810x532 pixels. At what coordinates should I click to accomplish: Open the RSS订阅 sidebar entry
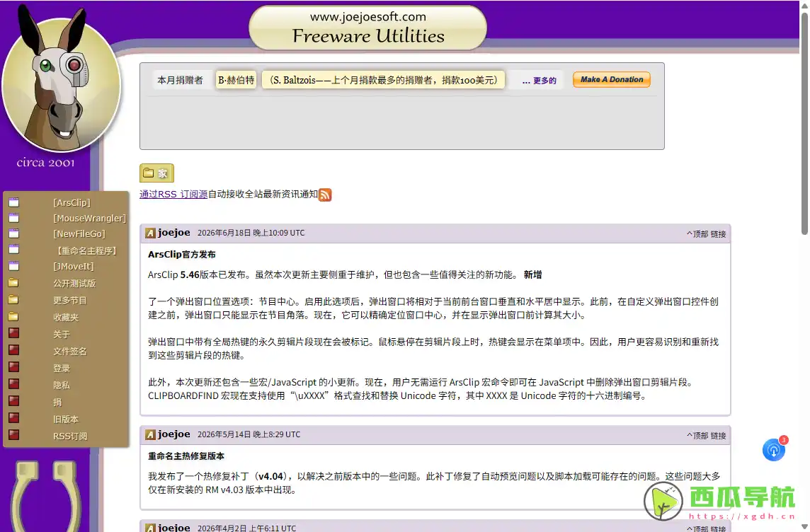[x=69, y=436]
